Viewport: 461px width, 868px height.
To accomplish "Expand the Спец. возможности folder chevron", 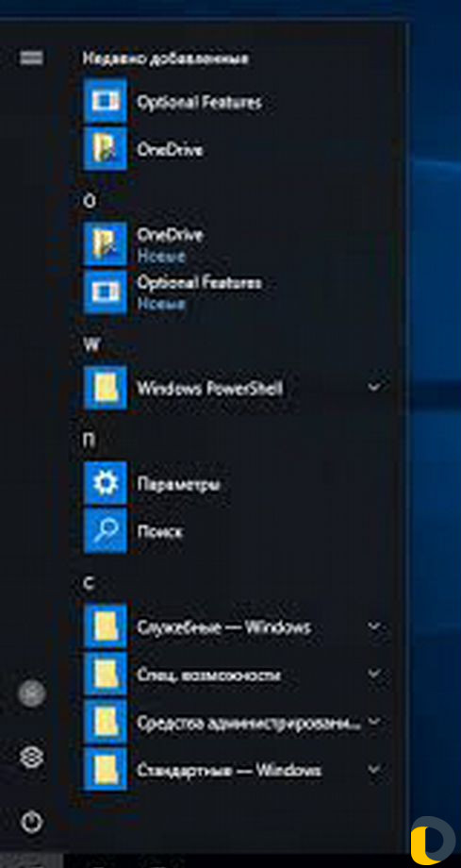I will (x=374, y=675).
